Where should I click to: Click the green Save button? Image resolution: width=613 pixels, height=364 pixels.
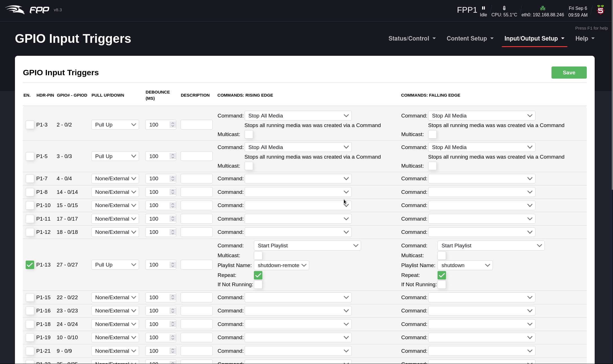[569, 73]
